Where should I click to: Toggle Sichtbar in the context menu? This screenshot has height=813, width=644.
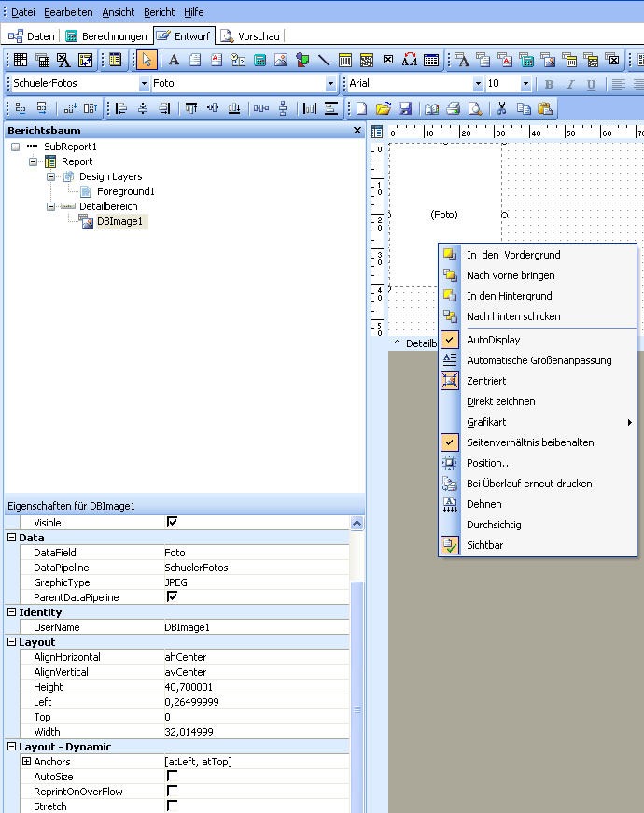click(538, 545)
